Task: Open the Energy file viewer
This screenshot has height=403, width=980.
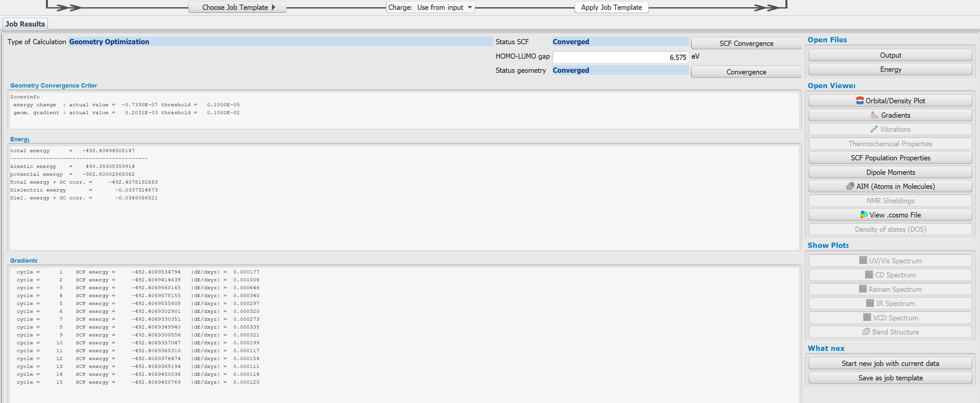Action: tap(891, 70)
